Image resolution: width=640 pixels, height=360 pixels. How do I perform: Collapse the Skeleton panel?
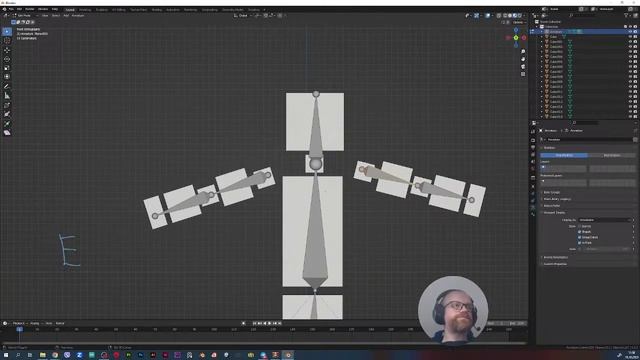click(549, 148)
